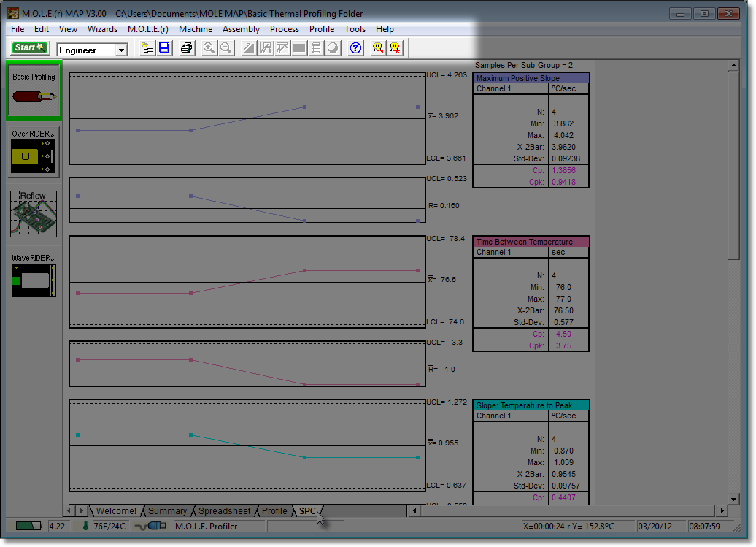Click the Time Between Temperature header

531,242
